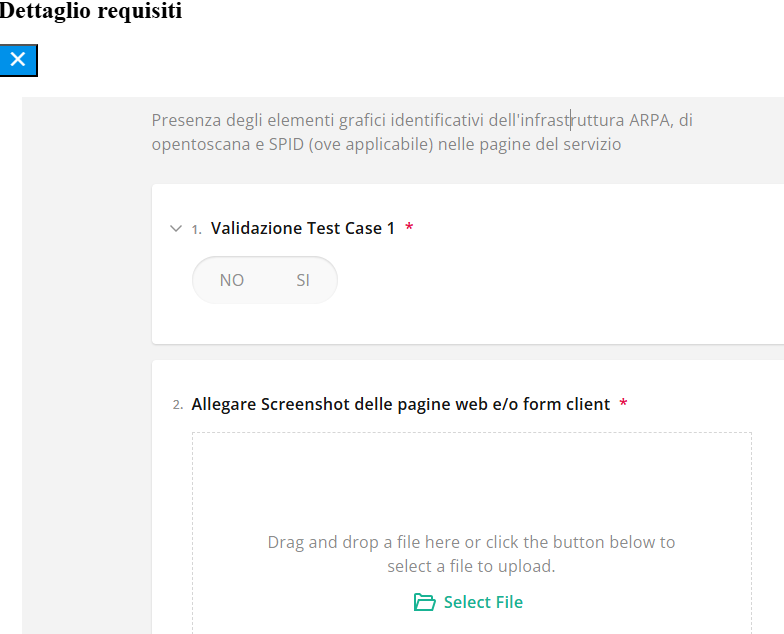784x634 pixels.
Task: Click the question number 2 label
Action: (x=177, y=405)
